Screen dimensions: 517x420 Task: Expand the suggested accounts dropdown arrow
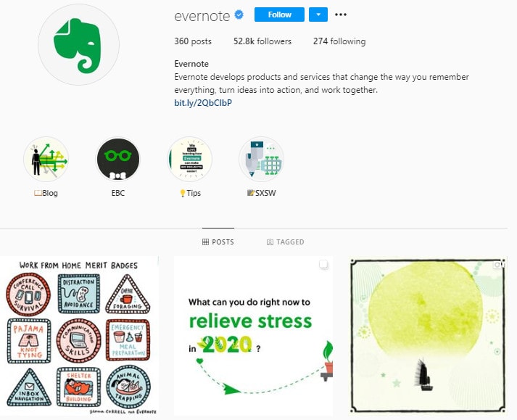(318, 15)
